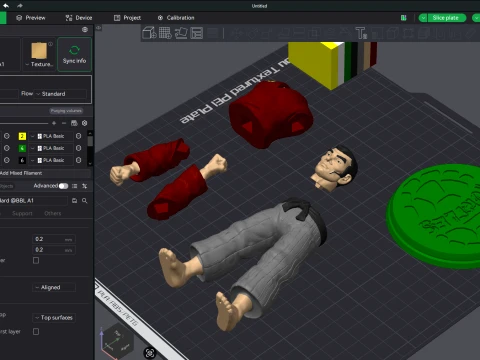480x360 pixels.
Task: Toggle the Advanced settings switch
Action: coord(63,186)
